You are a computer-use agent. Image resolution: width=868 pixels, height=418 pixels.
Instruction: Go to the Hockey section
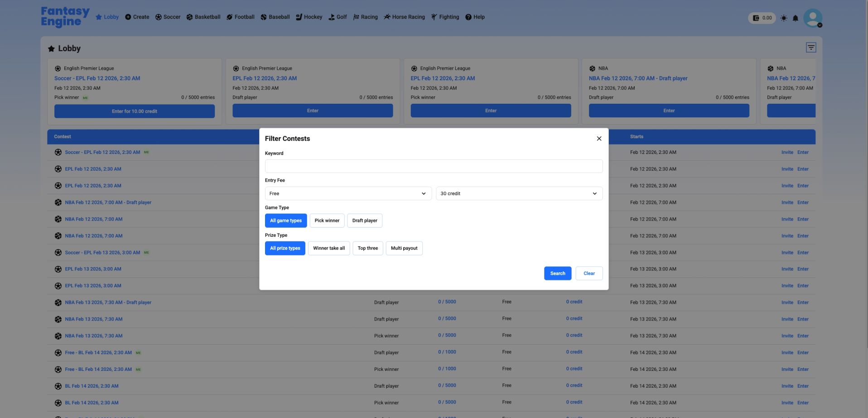309,17
